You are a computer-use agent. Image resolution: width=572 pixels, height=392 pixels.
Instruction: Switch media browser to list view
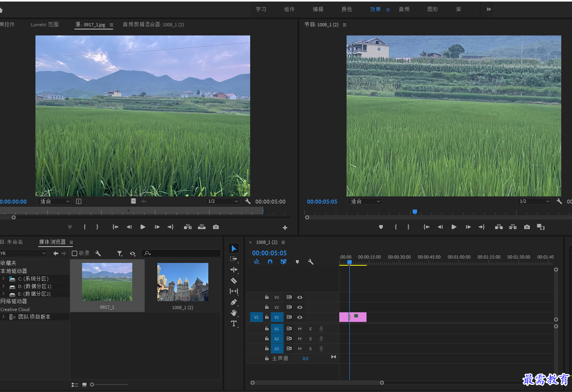click(74, 385)
